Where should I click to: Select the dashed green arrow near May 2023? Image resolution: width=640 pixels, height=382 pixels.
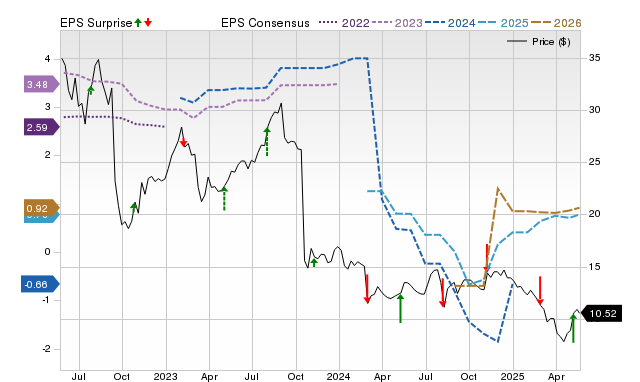224,199
